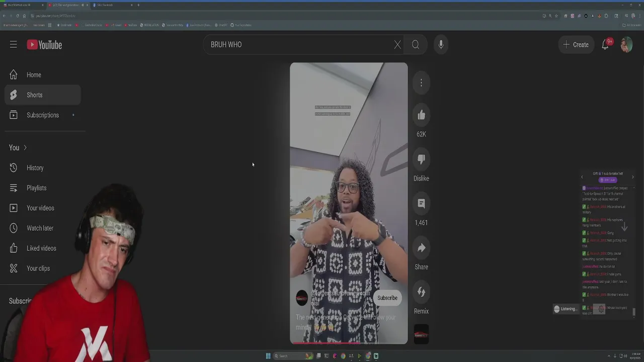The height and width of the screenshot is (362, 644).
Task: Switch to the first browser tab
Action: coord(23,5)
